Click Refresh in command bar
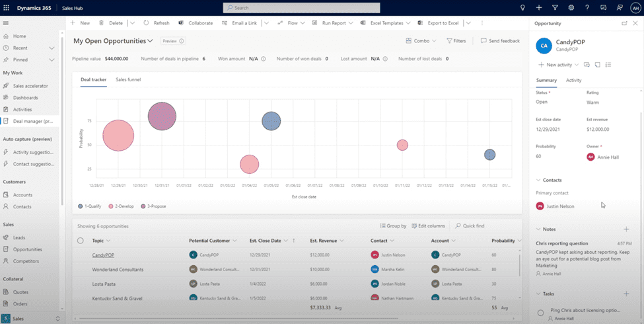The height and width of the screenshot is (324, 644). (157, 23)
